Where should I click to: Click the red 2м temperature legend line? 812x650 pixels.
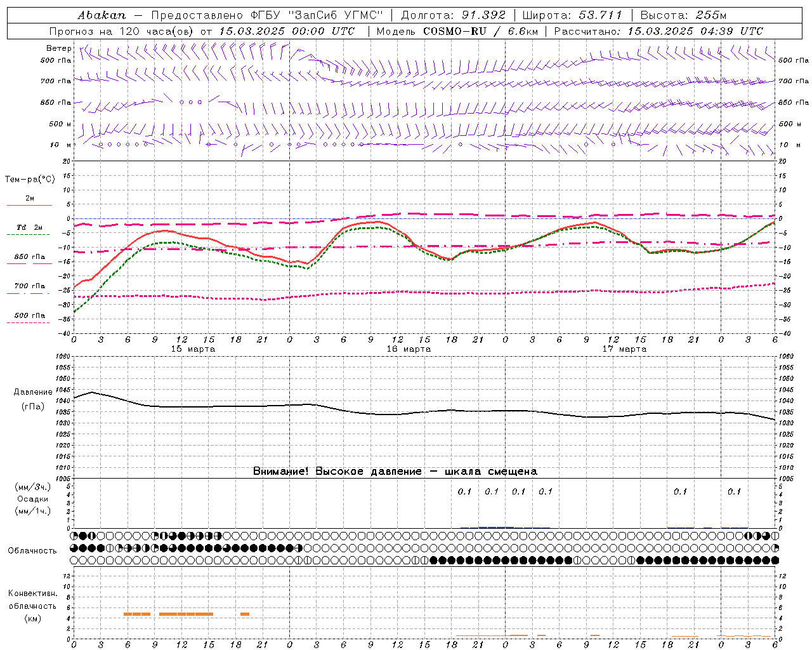(29, 205)
